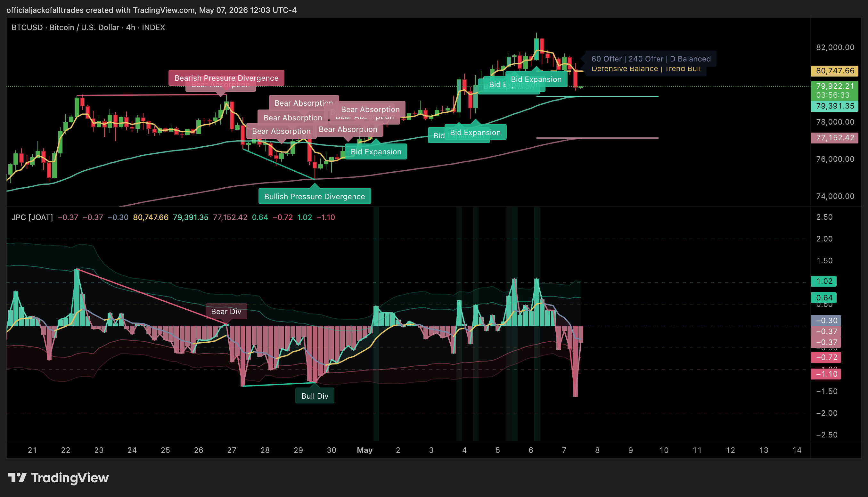
Task: Click the 82,000.00 price axis label
Action: click(835, 47)
